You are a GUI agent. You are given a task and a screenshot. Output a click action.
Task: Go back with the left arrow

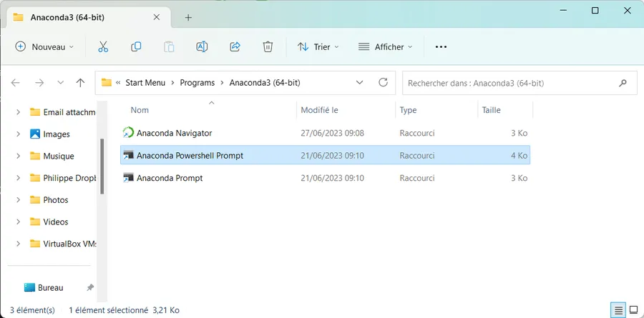pyautogui.click(x=16, y=83)
